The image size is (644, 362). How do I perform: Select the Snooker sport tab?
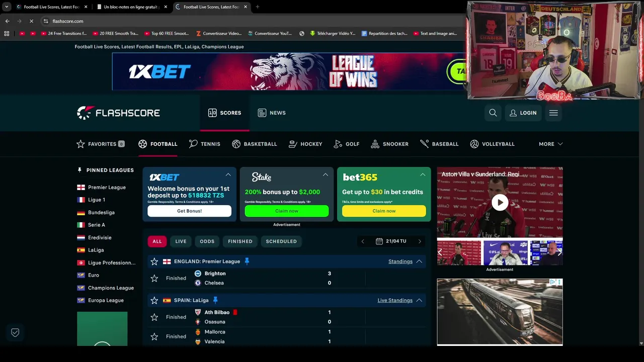pos(390,144)
